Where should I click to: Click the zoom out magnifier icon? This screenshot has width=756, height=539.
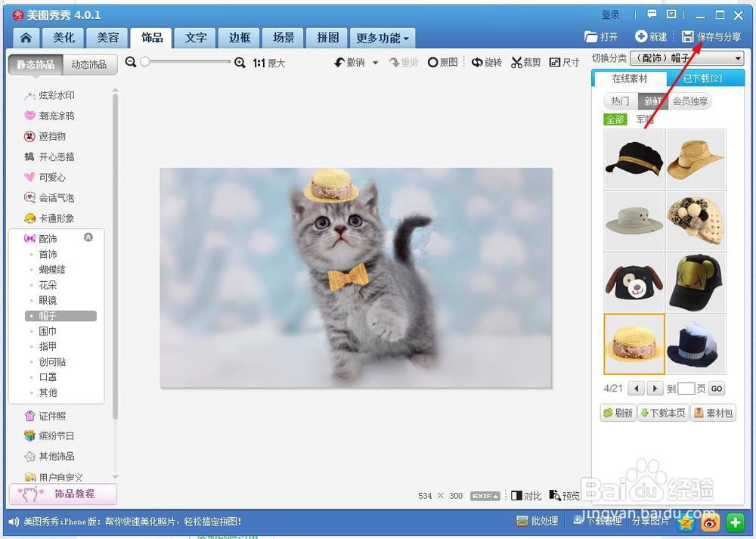pyautogui.click(x=131, y=62)
